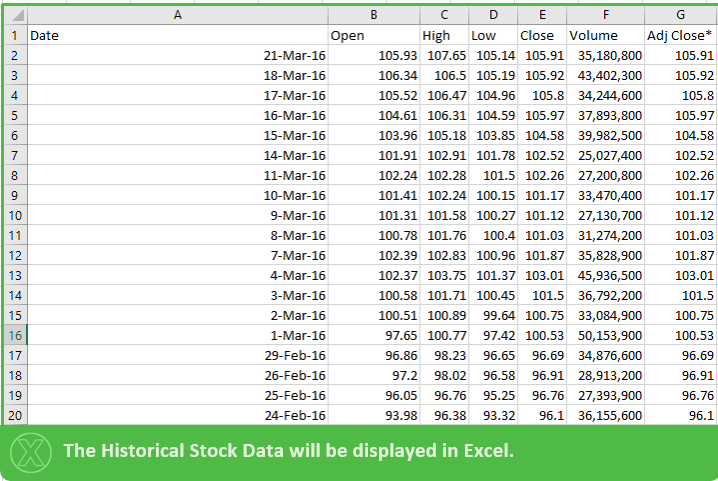Click the Close header cell

pos(542,35)
